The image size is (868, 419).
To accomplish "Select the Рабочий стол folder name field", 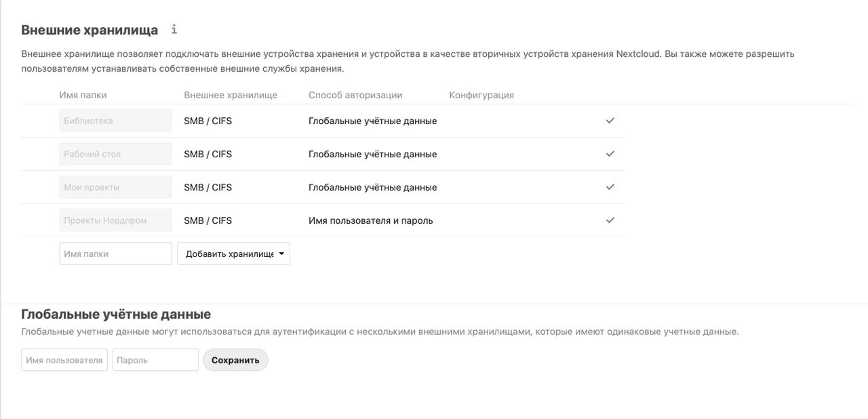I will [116, 154].
